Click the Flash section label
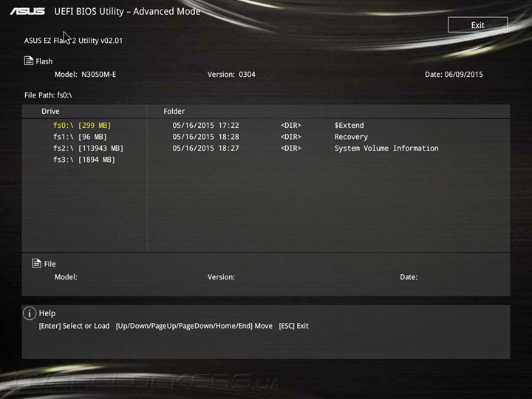 pos(44,61)
